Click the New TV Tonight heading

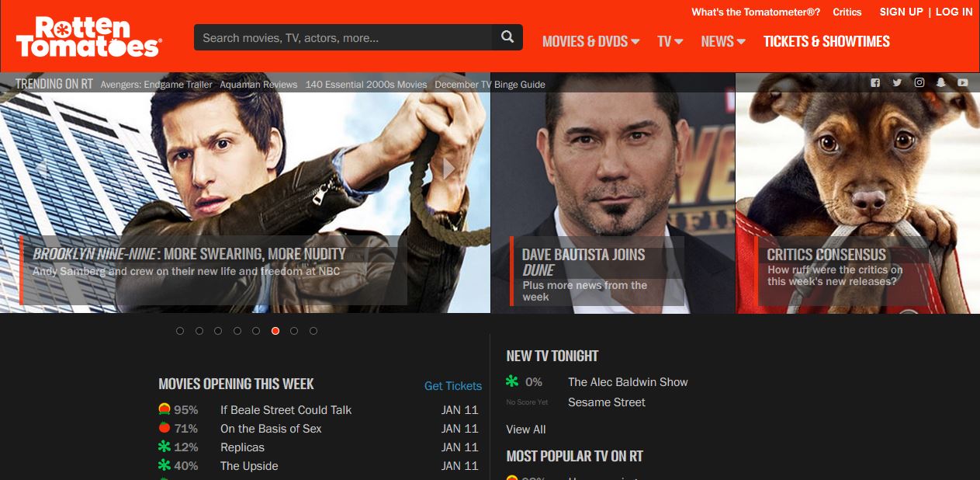[x=552, y=356]
